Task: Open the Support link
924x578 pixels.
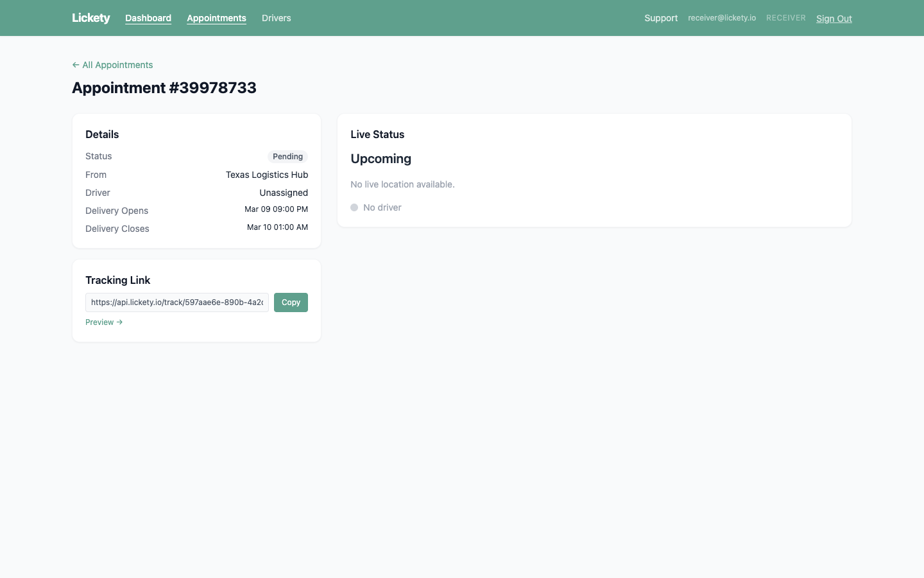Action: pyautogui.click(x=661, y=18)
